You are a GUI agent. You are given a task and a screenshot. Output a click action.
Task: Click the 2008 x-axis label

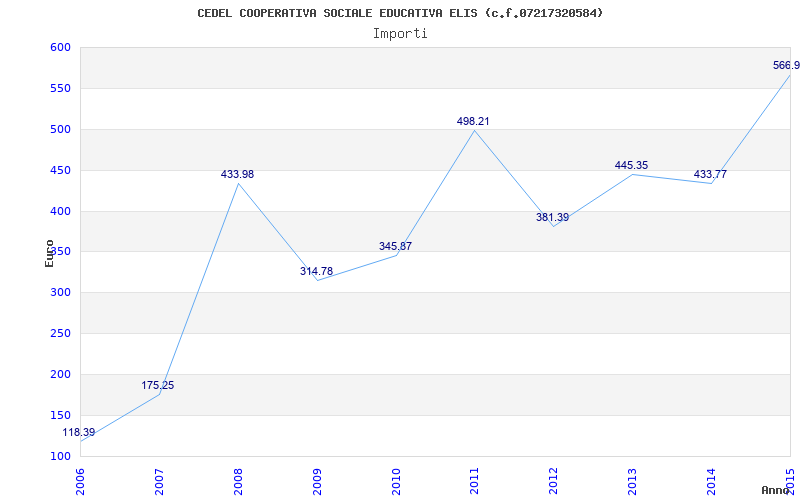238,482
